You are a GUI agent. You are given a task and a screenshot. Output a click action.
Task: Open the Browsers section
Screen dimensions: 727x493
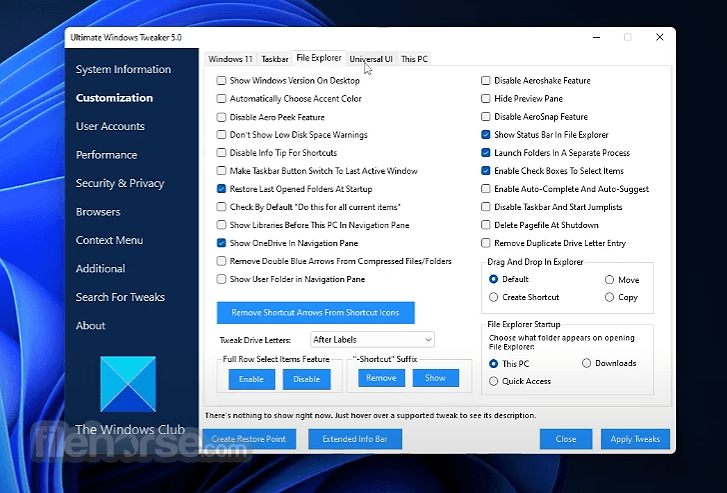pyautogui.click(x=98, y=212)
